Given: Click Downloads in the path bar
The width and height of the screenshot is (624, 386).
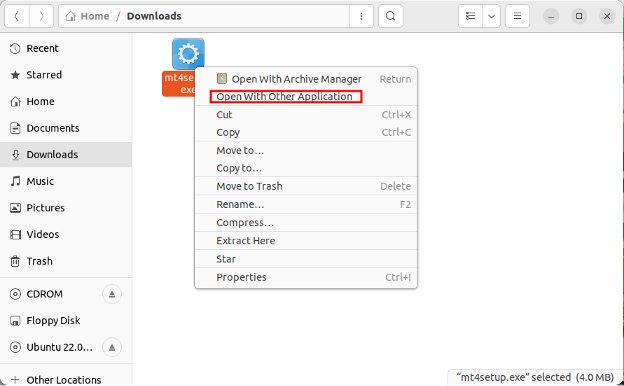Looking at the screenshot, I should 154,16.
